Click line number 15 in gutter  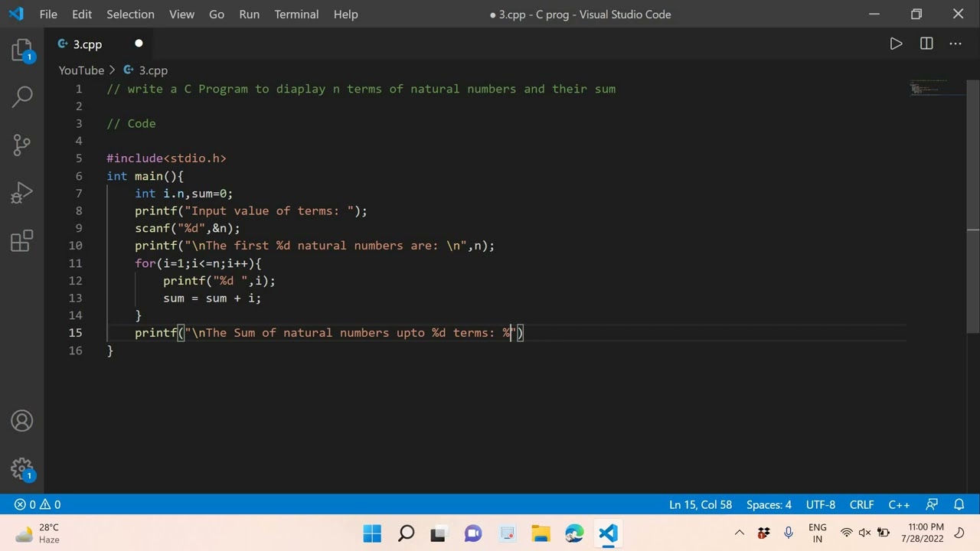75,333
